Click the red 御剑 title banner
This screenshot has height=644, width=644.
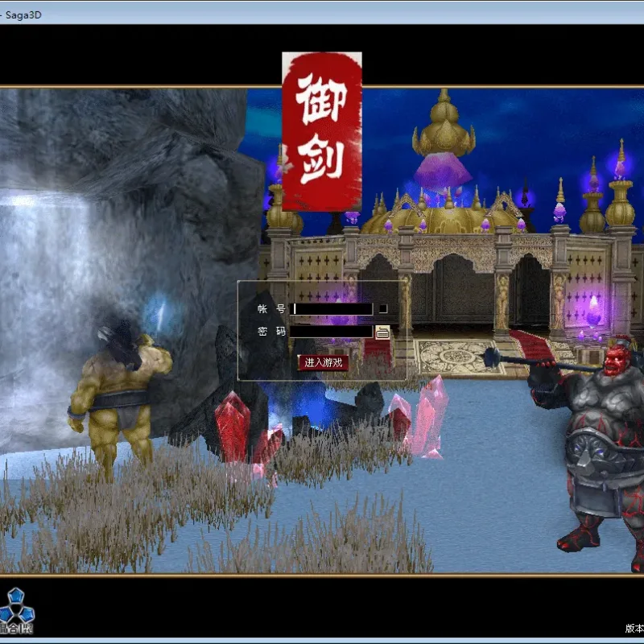(x=322, y=131)
